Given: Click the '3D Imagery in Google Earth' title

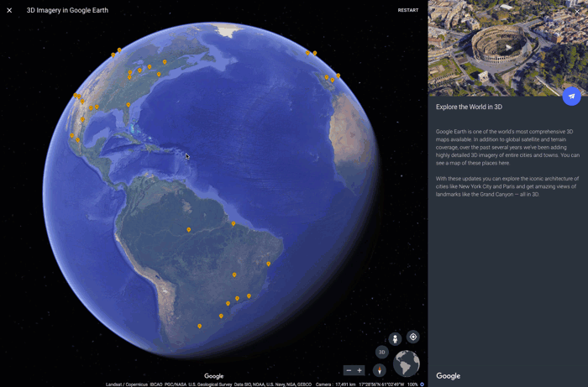Looking at the screenshot, I should [x=67, y=10].
